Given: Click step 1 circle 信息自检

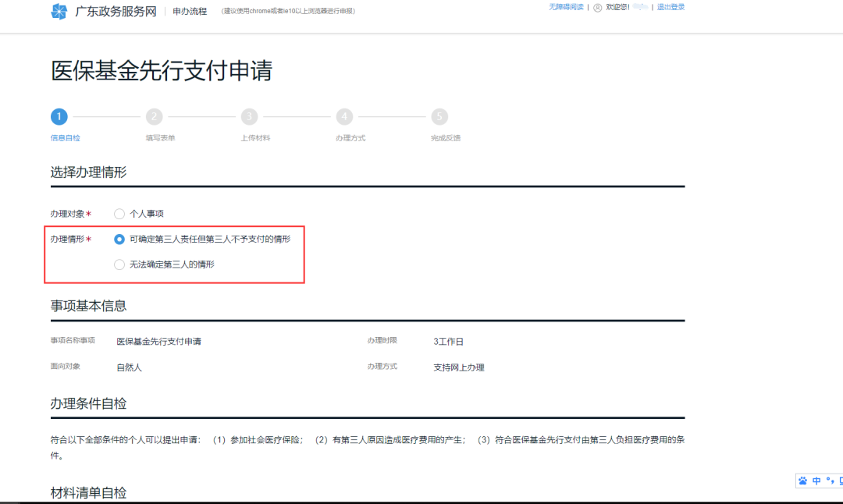Looking at the screenshot, I should coord(59,117).
